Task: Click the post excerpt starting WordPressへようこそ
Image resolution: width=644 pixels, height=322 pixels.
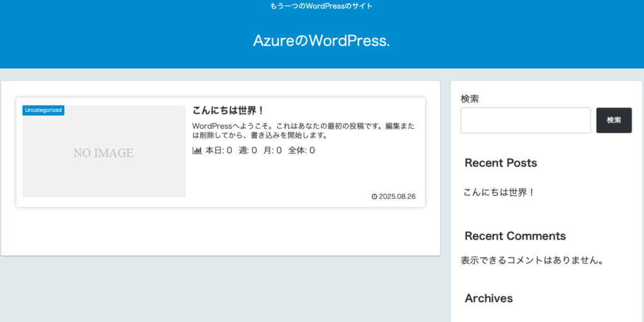Action: [303, 131]
